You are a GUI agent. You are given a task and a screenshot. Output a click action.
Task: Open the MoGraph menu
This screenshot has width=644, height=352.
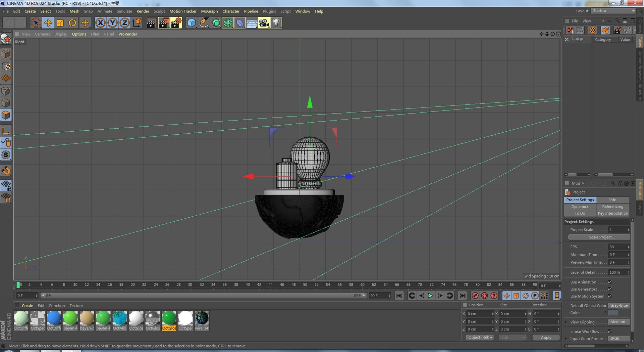pyautogui.click(x=209, y=11)
